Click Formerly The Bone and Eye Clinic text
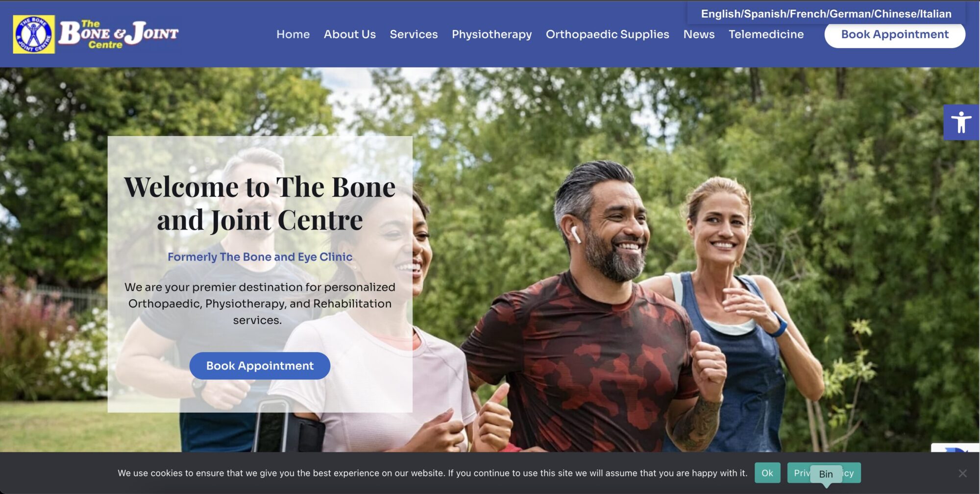 pyautogui.click(x=260, y=257)
